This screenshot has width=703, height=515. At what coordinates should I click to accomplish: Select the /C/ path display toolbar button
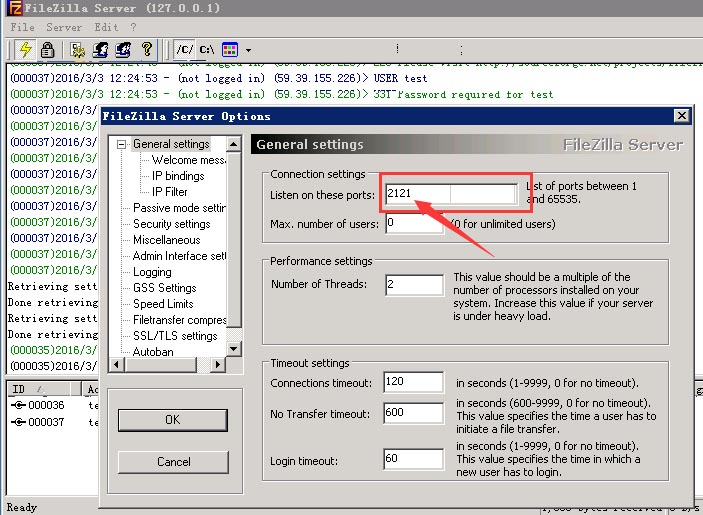coord(184,50)
